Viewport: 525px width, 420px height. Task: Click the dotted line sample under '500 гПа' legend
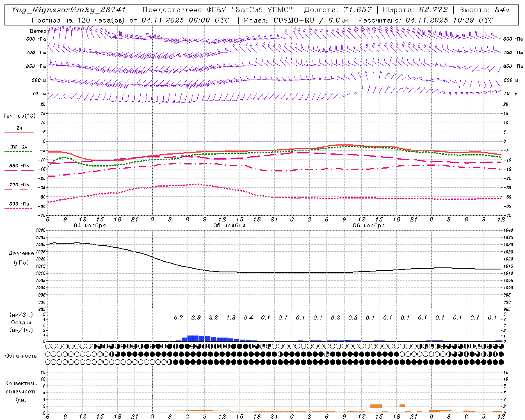coord(19,208)
